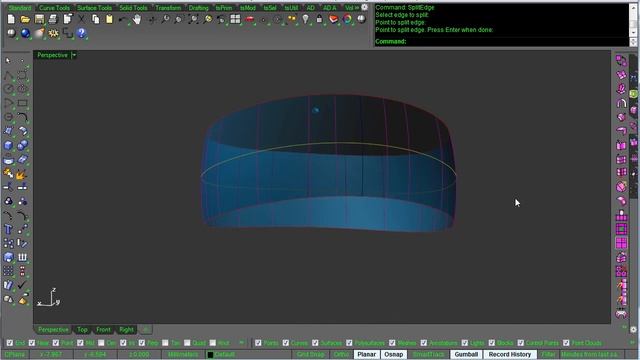Open the Transform tab
The height and width of the screenshot is (360, 640).
pos(168,8)
